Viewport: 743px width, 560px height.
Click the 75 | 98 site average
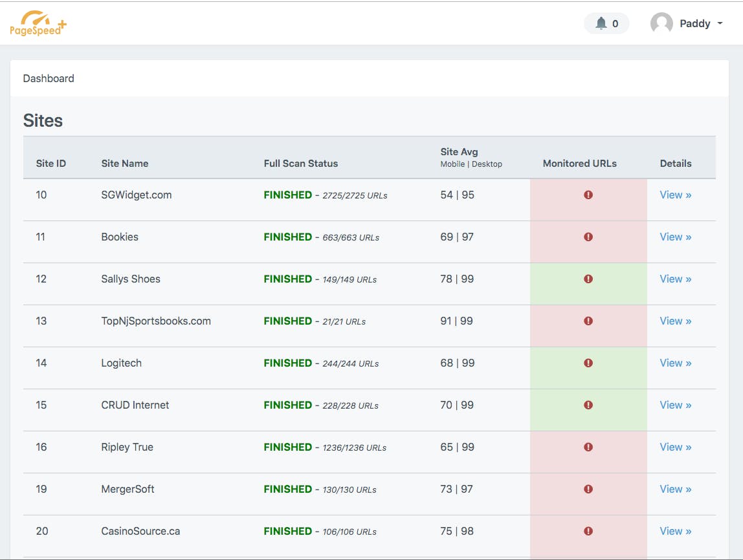(x=457, y=531)
